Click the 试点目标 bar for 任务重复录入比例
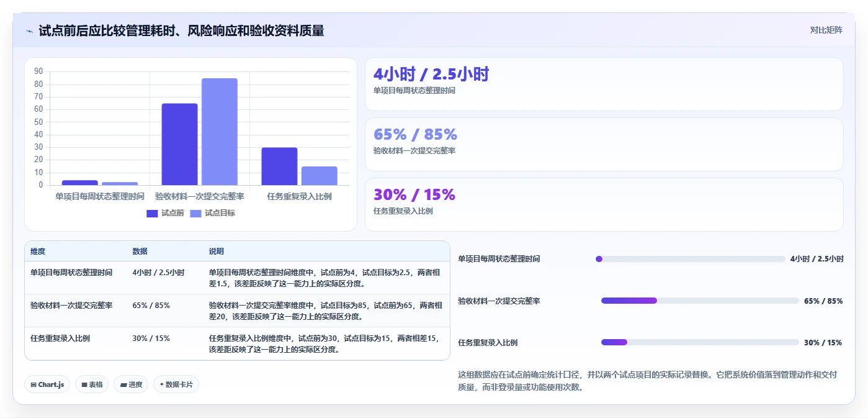Viewport: 868px width, 418px height. pyautogui.click(x=319, y=176)
